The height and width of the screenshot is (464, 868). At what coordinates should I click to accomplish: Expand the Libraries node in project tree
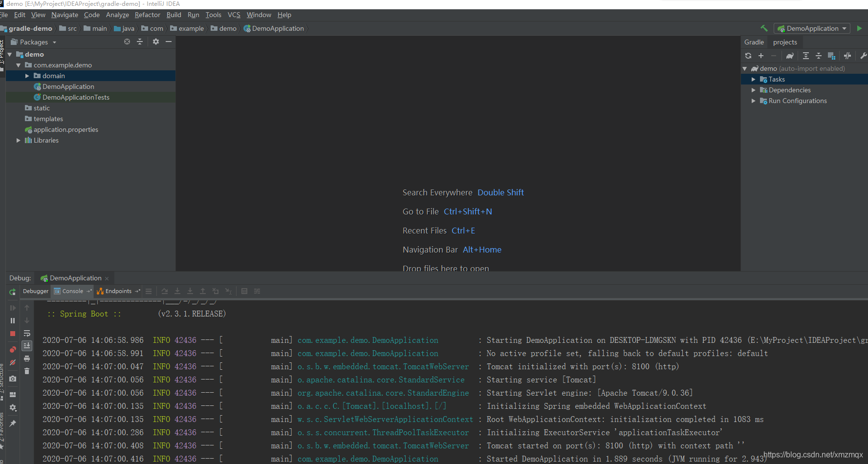(18, 140)
